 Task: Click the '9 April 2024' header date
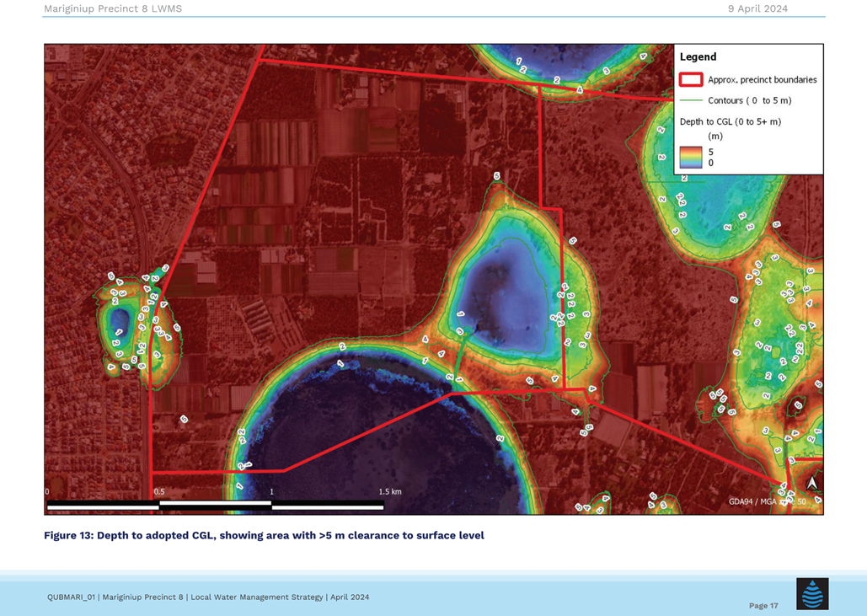pos(757,8)
